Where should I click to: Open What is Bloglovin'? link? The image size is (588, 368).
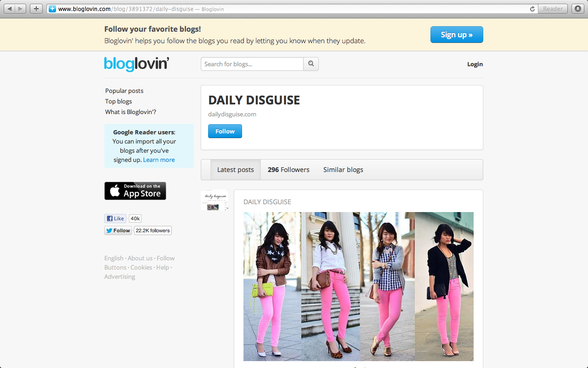[130, 112]
